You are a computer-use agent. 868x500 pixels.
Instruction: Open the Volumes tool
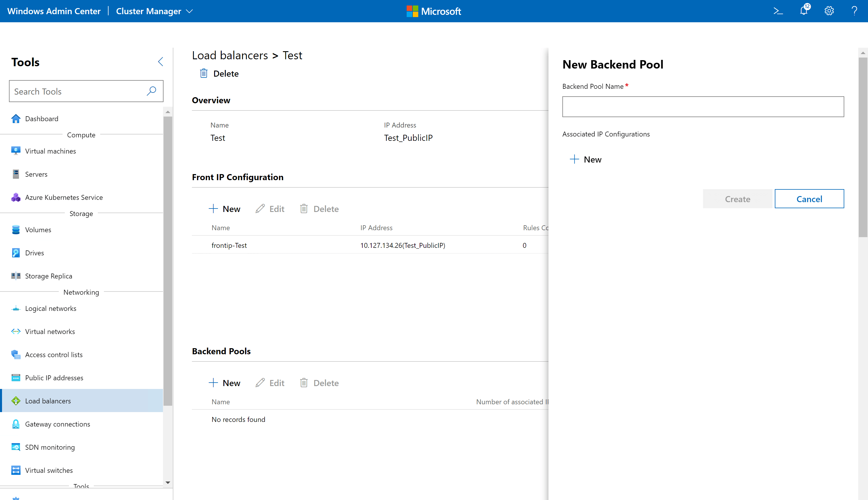pyautogui.click(x=38, y=229)
